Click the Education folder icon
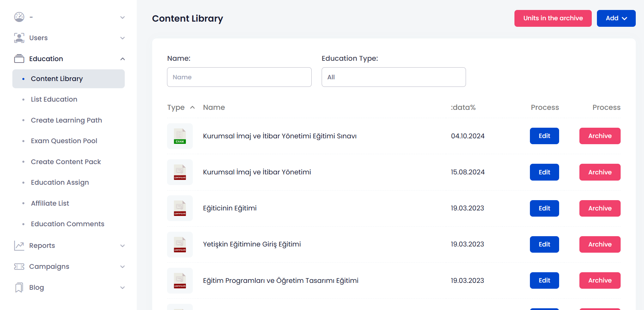 click(19, 59)
